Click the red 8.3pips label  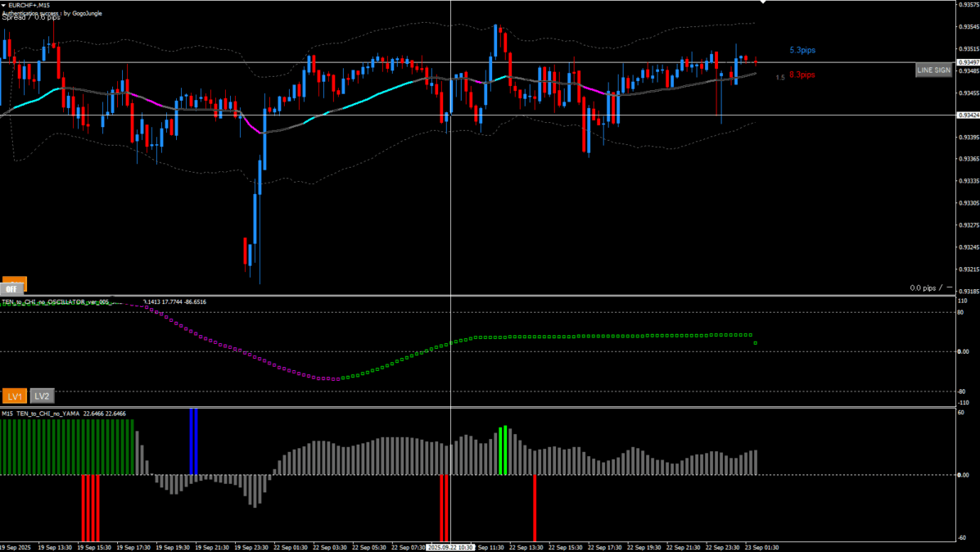tap(802, 75)
